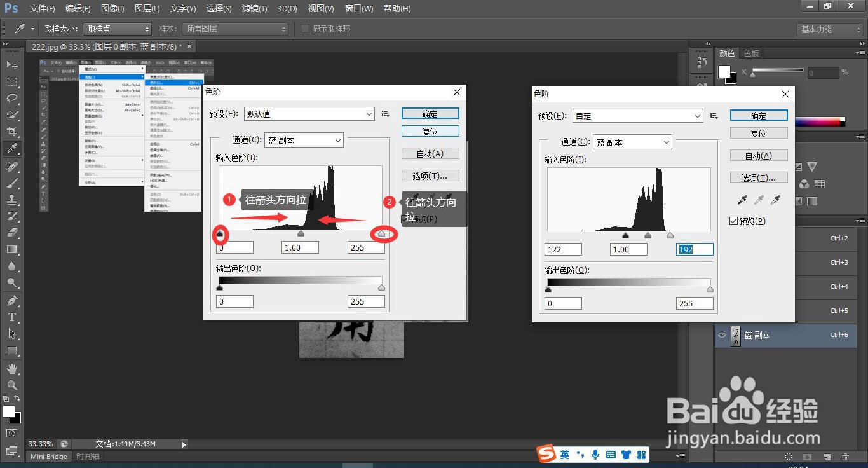Toggle Quick Mask mode in the toolbox
Image resolution: width=868 pixels, height=468 pixels.
click(x=12, y=433)
